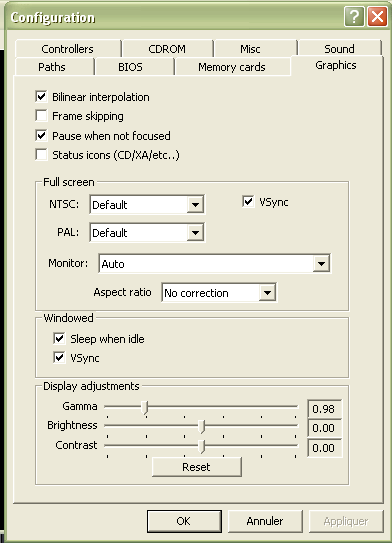The image size is (392, 543).
Task: Confirm with the OK button
Action: [x=184, y=521]
